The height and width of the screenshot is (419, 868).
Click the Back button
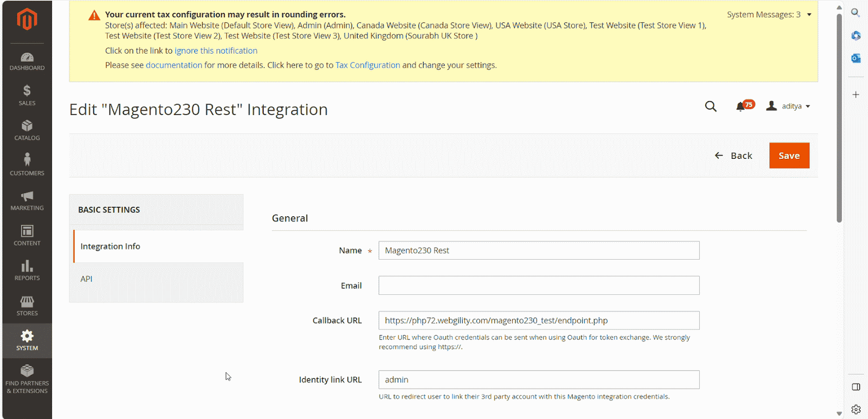[x=733, y=156]
